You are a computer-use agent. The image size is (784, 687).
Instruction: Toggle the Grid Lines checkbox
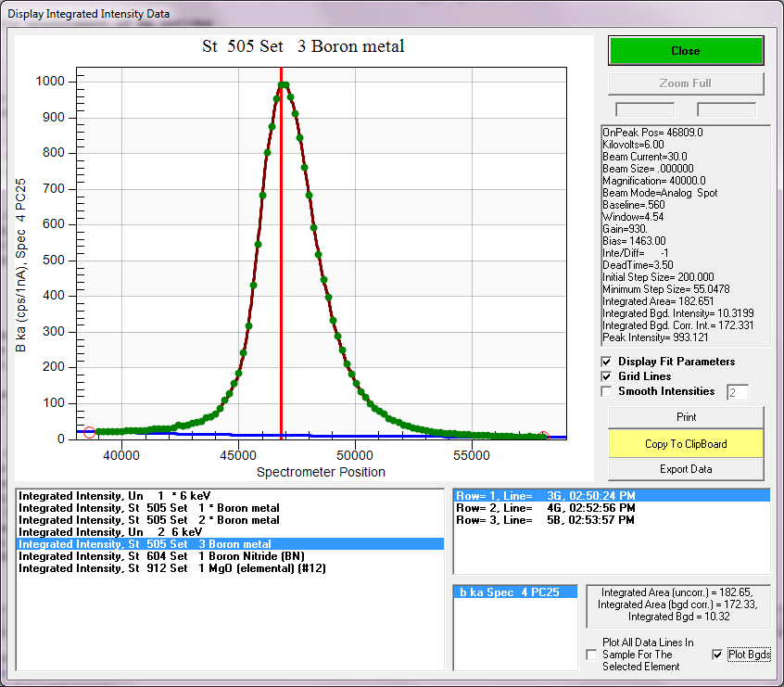[607, 376]
